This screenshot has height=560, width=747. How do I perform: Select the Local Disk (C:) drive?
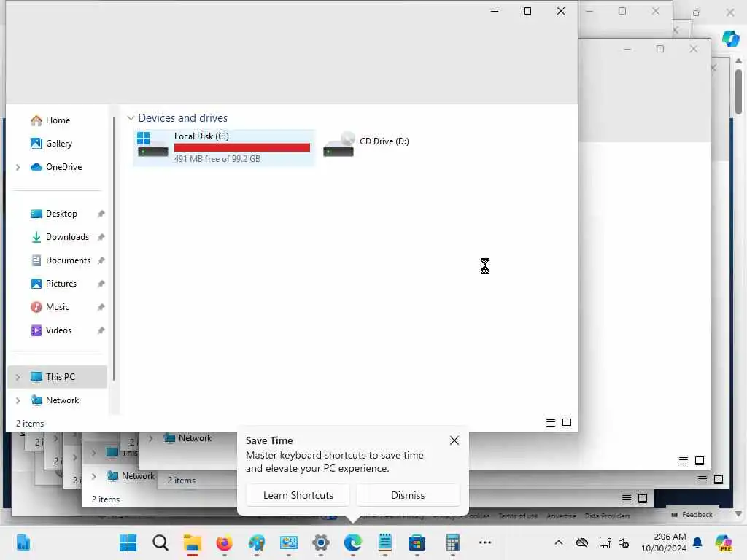[x=224, y=147]
